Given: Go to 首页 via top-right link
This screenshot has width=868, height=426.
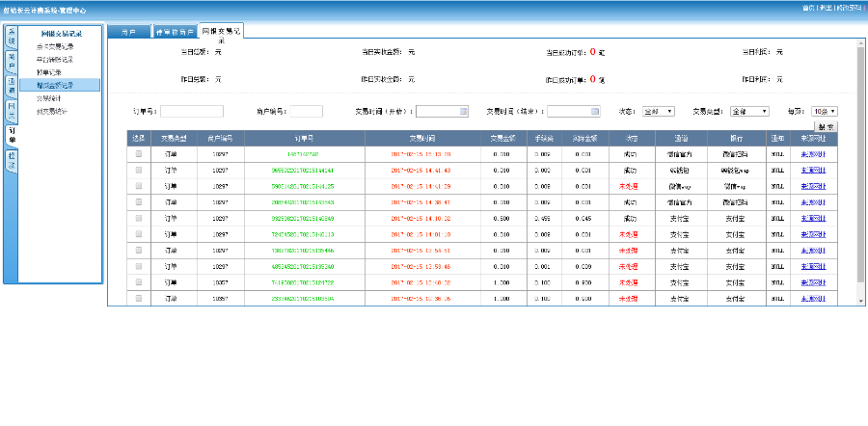Looking at the screenshot, I should (x=808, y=8).
